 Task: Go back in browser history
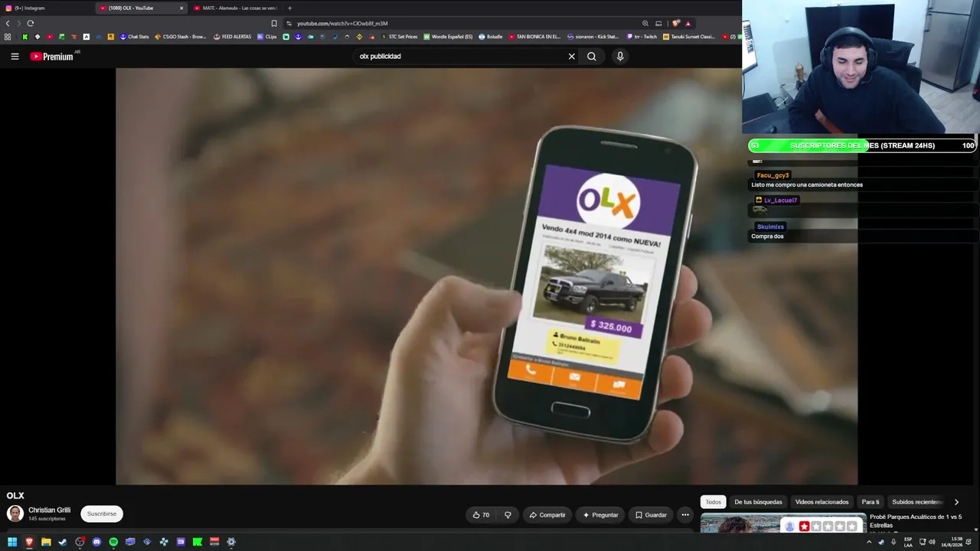coord(8,23)
